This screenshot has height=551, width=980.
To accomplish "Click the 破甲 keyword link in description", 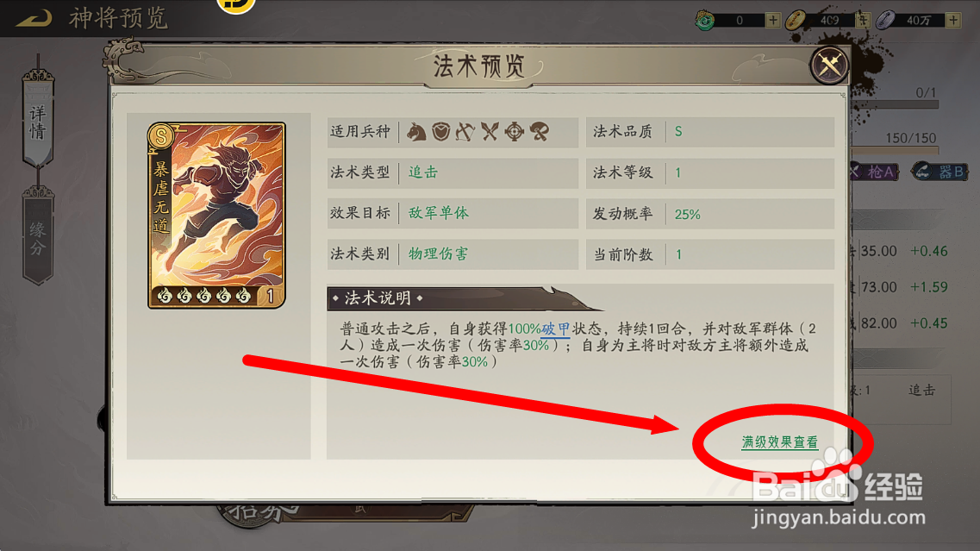I will tap(556, 329).
